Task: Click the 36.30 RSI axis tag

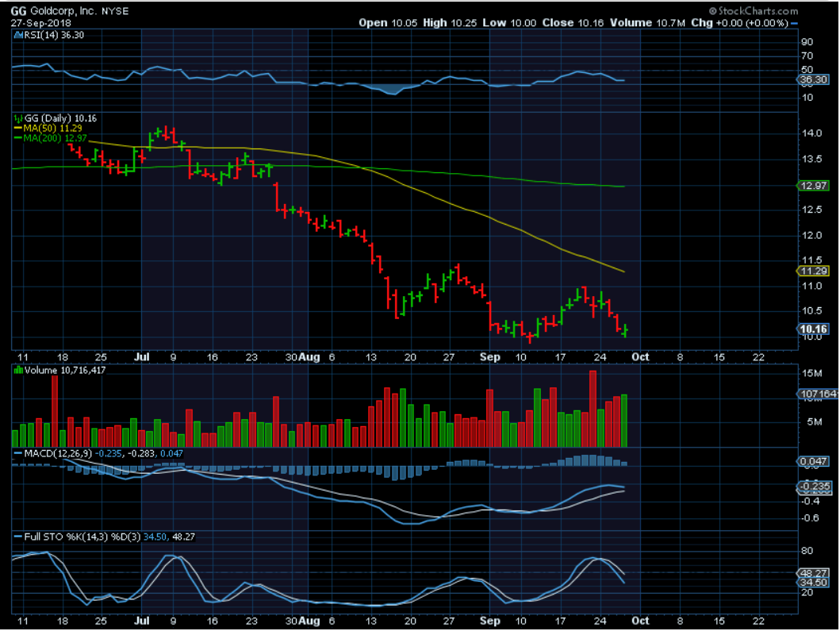Action: click(813, 80)
